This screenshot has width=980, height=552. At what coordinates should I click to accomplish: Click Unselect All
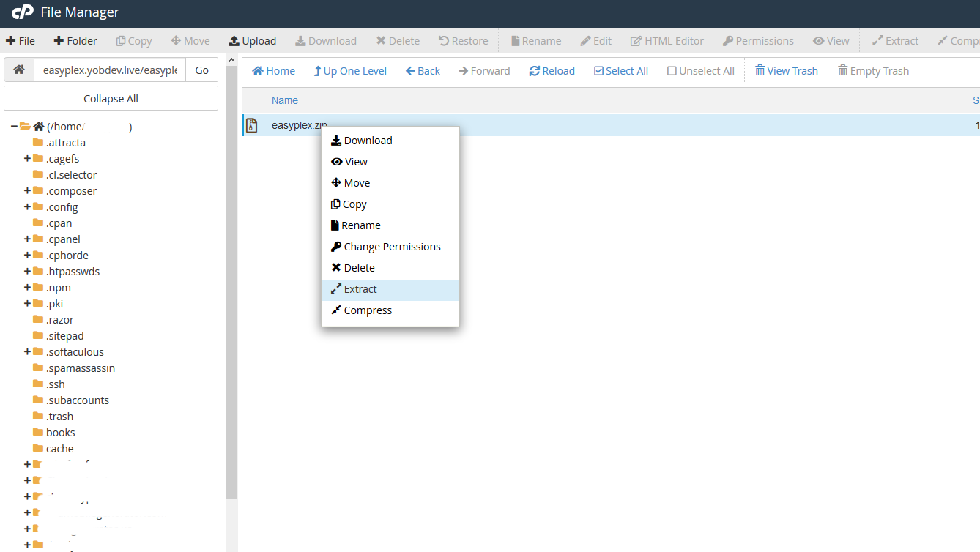tap(700, 70)
